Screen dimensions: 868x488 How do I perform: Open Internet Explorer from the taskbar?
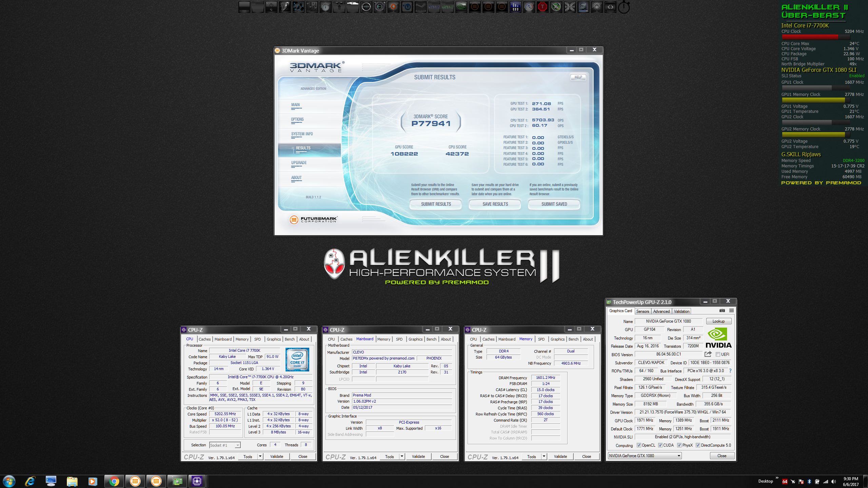tap(30, 481)
